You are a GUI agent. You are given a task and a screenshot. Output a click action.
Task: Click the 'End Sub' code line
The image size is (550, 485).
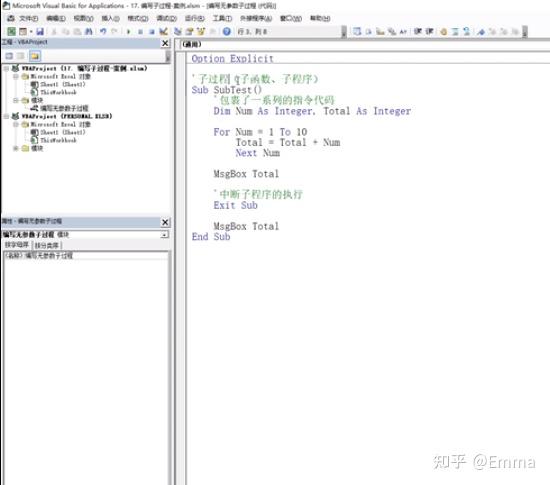(211, 237)
